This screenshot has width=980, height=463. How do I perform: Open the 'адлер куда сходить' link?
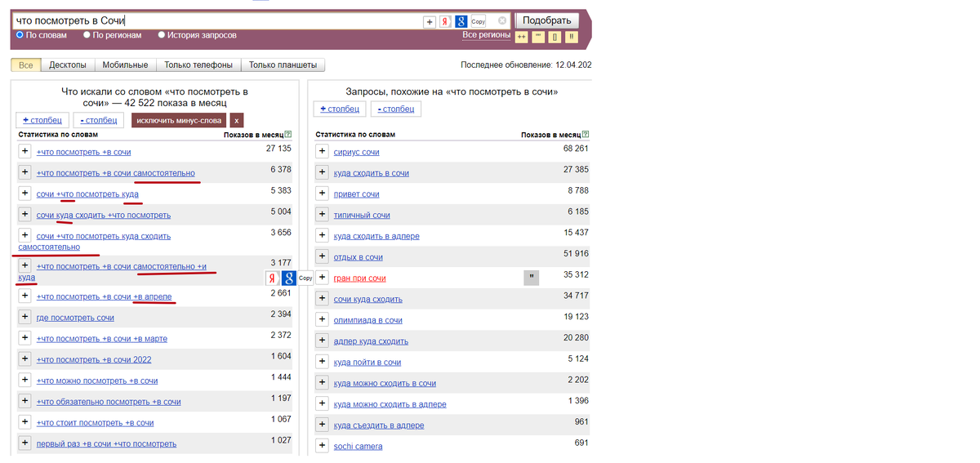[371, 341]
